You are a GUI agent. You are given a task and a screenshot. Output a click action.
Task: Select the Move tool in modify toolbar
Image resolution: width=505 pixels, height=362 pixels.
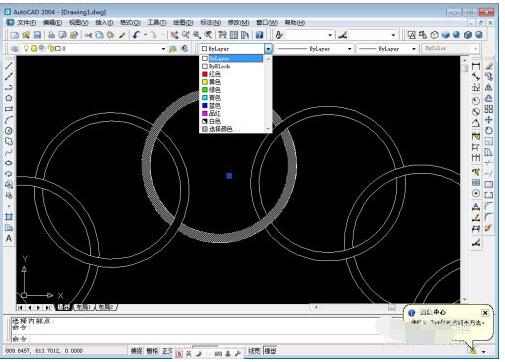tap(489, 120)
